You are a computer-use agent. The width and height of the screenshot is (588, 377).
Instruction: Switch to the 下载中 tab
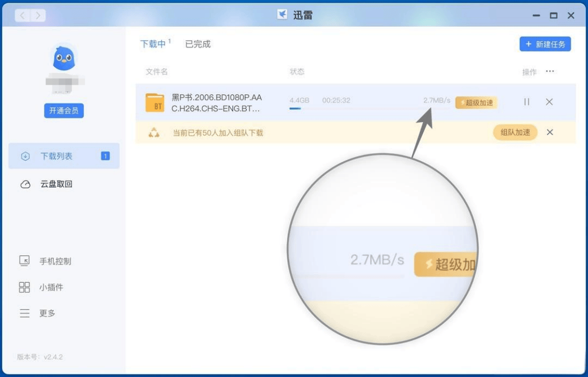(153, 45)
